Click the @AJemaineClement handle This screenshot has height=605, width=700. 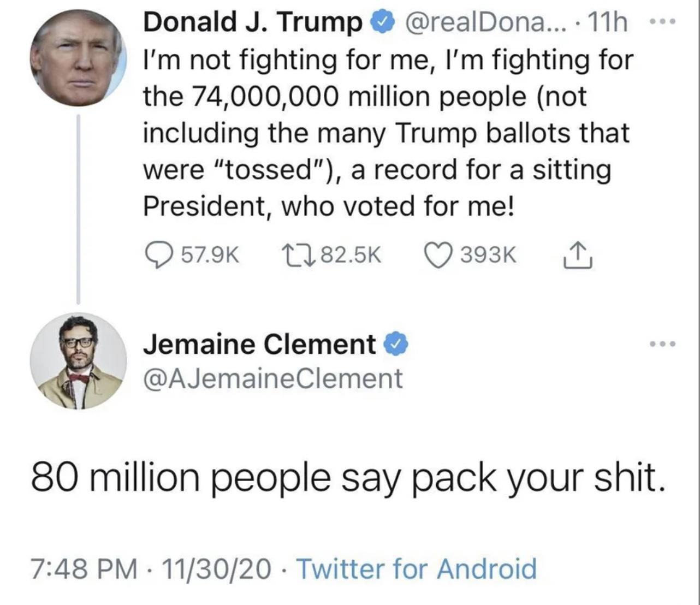[x=273, y=377]
